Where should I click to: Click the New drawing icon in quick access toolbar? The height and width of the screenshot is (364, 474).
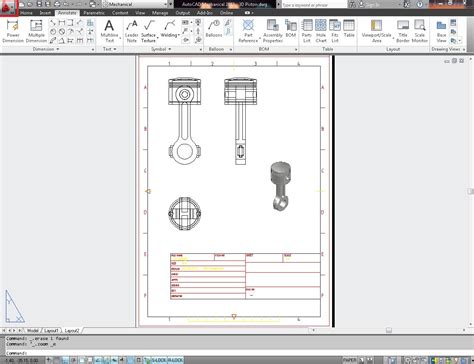(22, 4)
